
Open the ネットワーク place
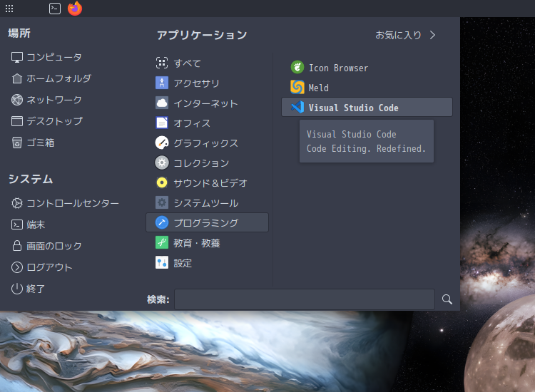point(47,100)
